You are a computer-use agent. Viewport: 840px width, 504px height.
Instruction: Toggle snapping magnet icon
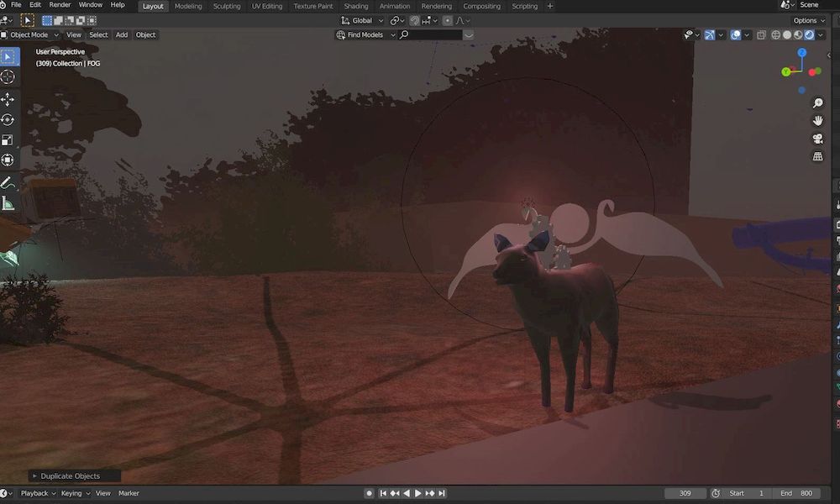click(x=415, y=20)
